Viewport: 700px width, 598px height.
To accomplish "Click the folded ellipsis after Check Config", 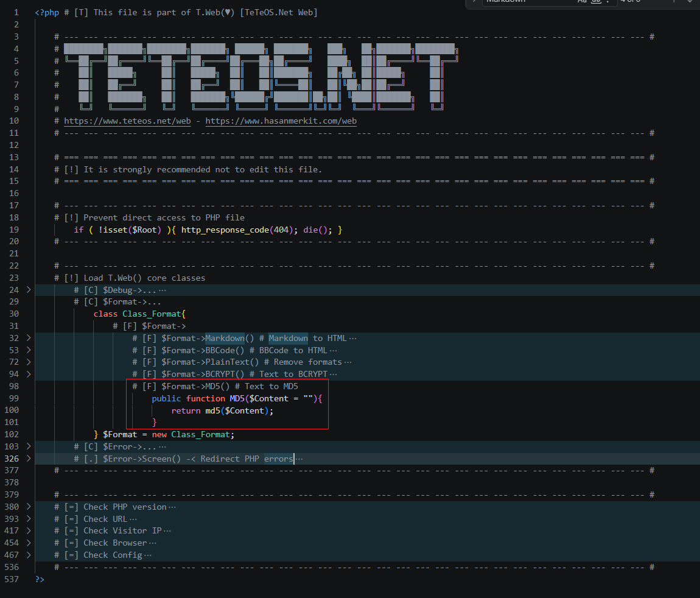I will [x=148, y=555].
